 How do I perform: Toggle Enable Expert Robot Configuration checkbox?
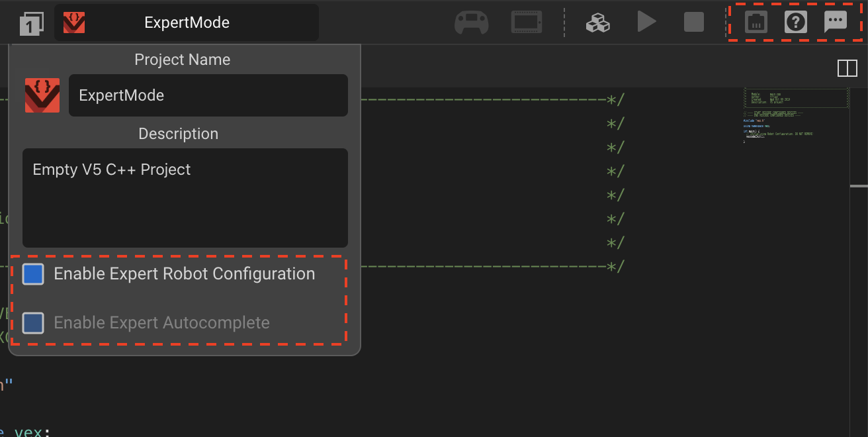33,274
